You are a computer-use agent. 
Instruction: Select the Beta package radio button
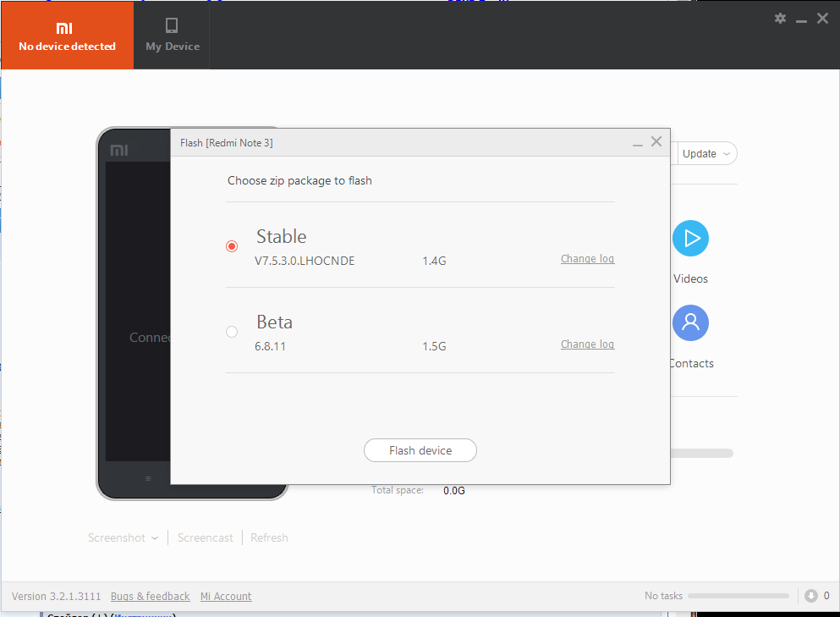(232, 332)
